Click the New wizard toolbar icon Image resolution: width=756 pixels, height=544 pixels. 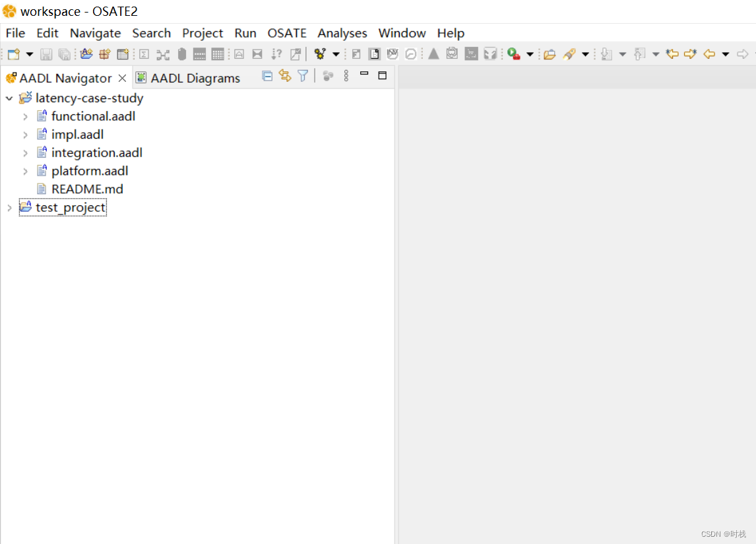[13, 54]
